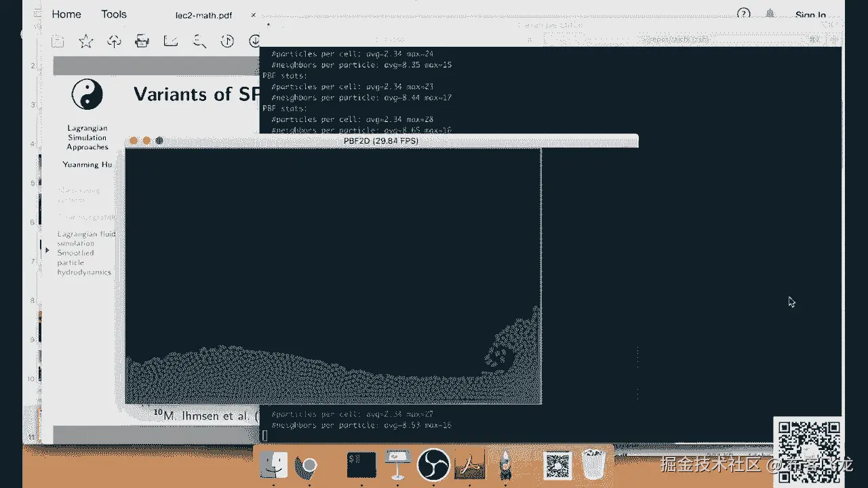Expand the bookmarks pane arrow
Screen dimensions: 868x488
coord(47,250)
